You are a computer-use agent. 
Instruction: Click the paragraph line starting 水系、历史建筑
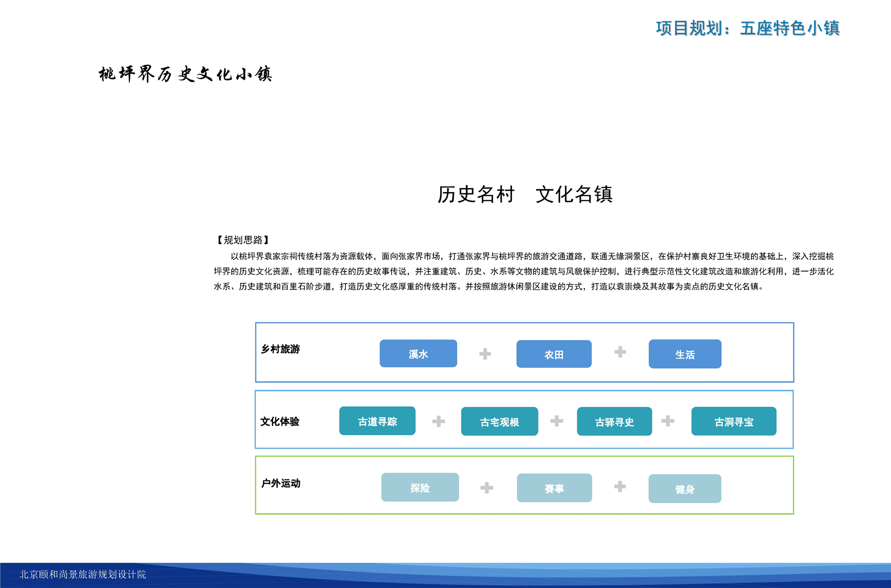[490, 287]
